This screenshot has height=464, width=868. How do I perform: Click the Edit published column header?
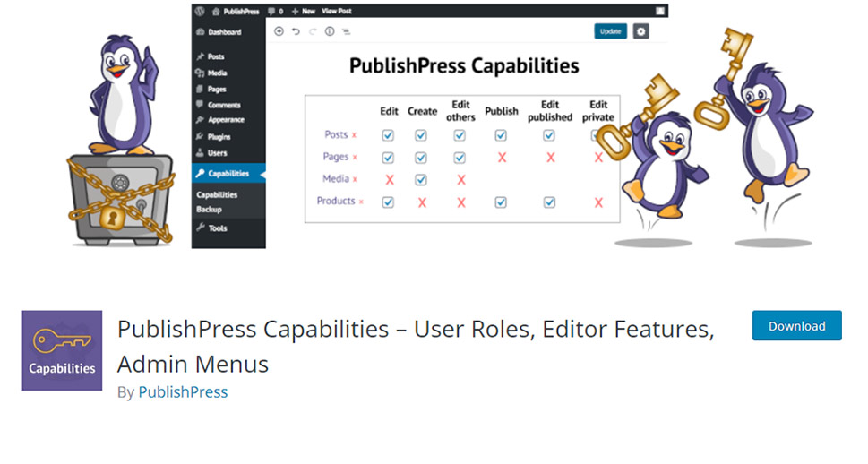550,111
